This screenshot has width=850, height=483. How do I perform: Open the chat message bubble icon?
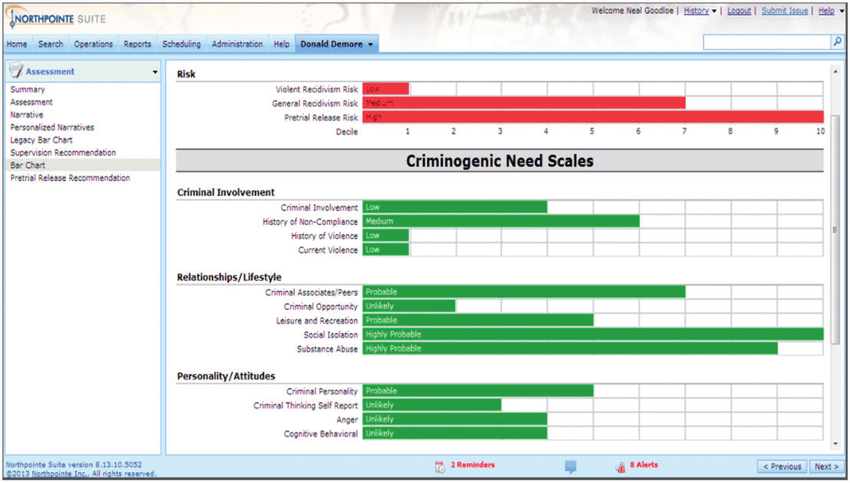pos(570,466)
